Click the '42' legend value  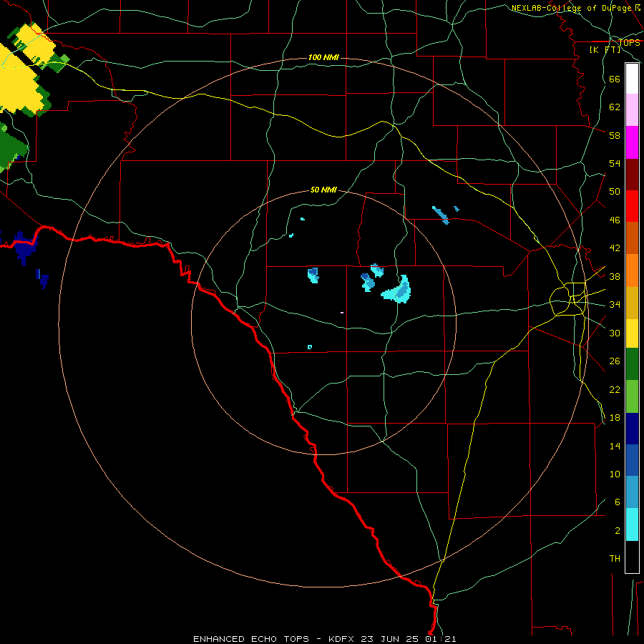click(615, 248)
